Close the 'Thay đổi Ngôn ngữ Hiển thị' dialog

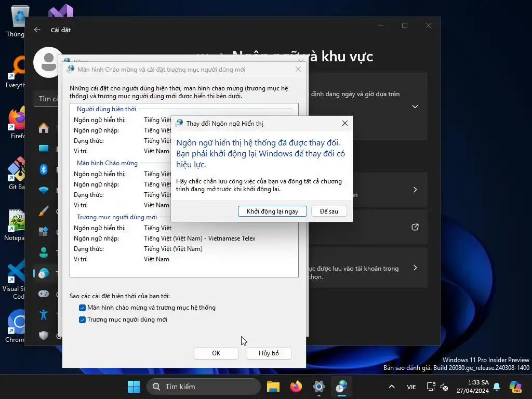point(345,123)
